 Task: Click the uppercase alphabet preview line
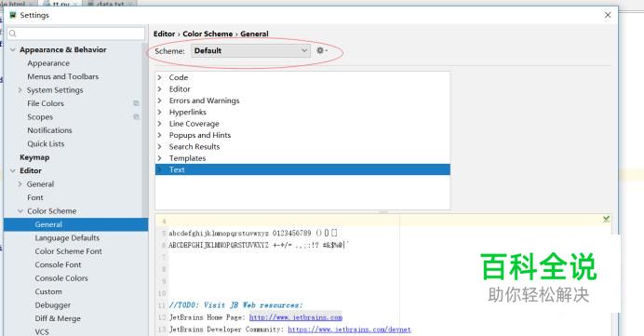(259, 245)
